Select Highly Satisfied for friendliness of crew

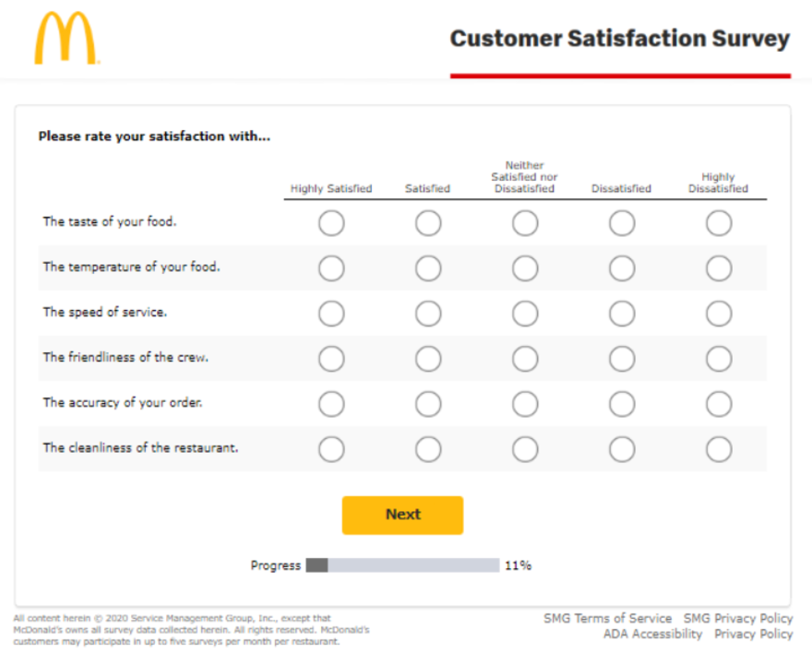331,358
